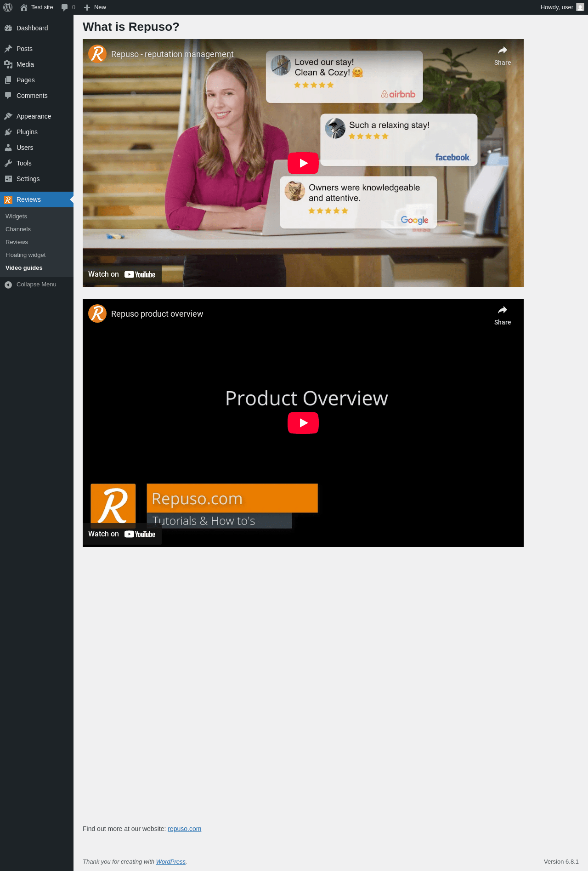
Task: Share the reputation management video
Action: click(503, 56)
